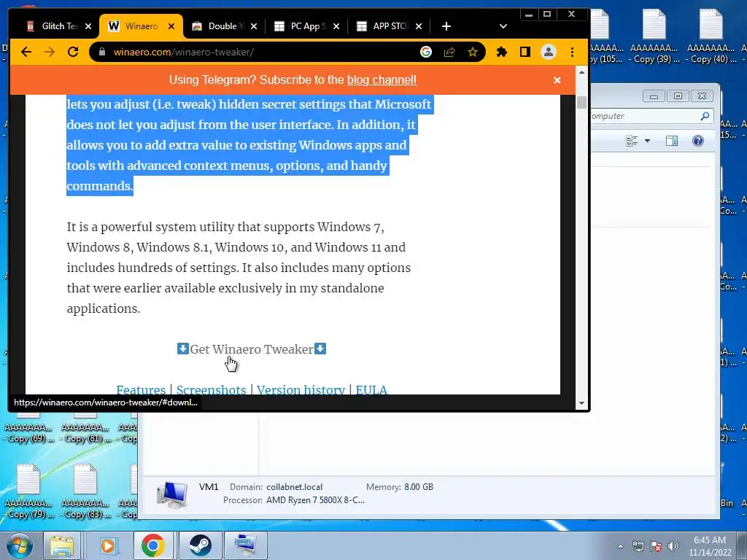Click the Get Winaero Tweaker download link
This screenshot has height=560, width=747.
click(252, 349)
